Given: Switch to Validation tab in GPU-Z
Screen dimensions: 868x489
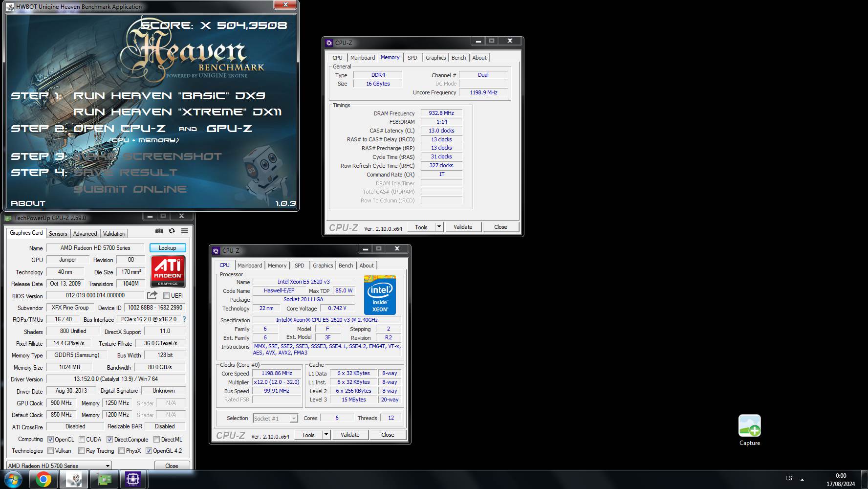Looking at the screenshot, I should click(114, 234).
